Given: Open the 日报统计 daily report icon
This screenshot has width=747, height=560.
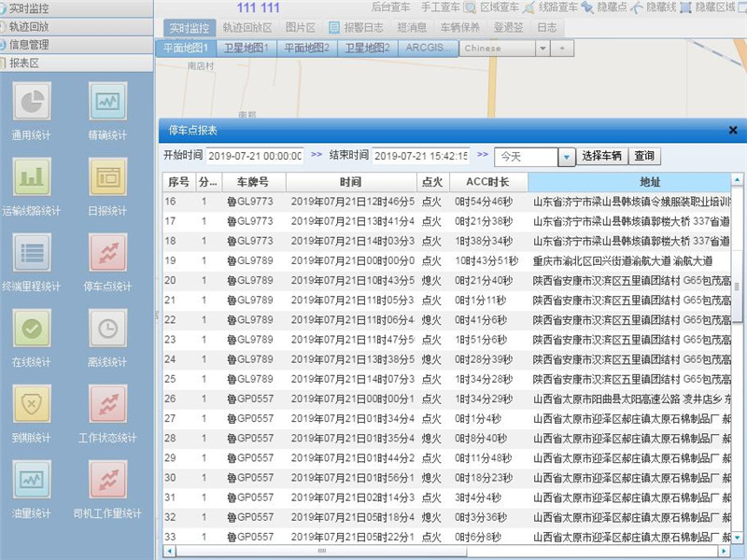Looking at the screenshot, I should tap(108, 177).
